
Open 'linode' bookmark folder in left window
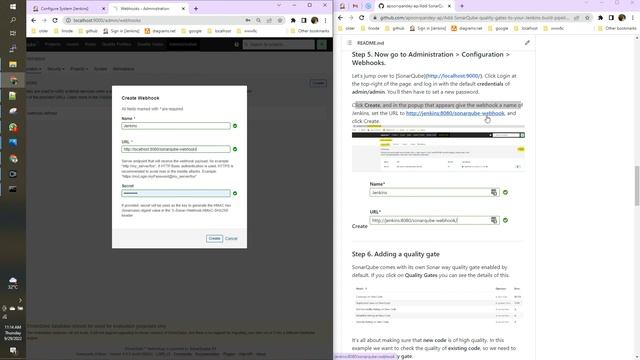(x=64, y=31)
